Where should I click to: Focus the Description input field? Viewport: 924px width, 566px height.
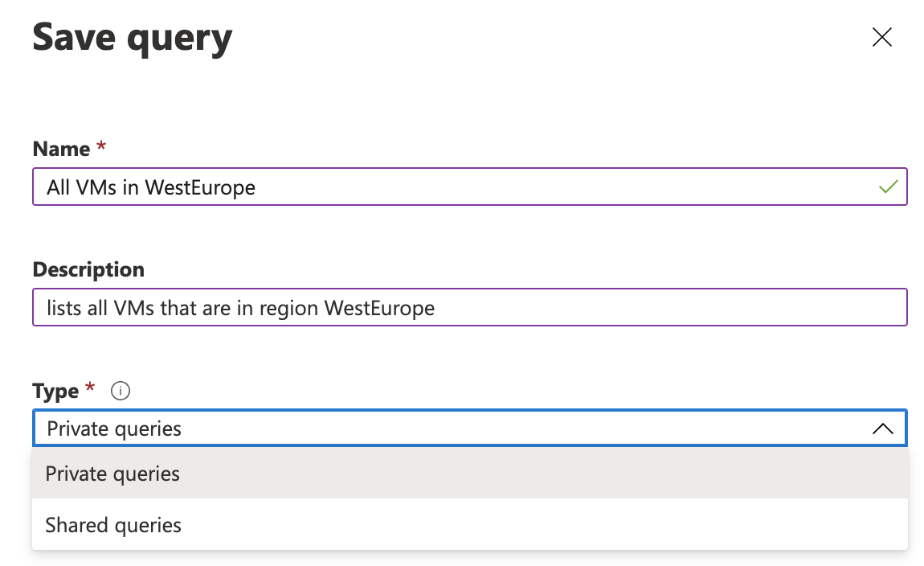(x=470, y=307)
